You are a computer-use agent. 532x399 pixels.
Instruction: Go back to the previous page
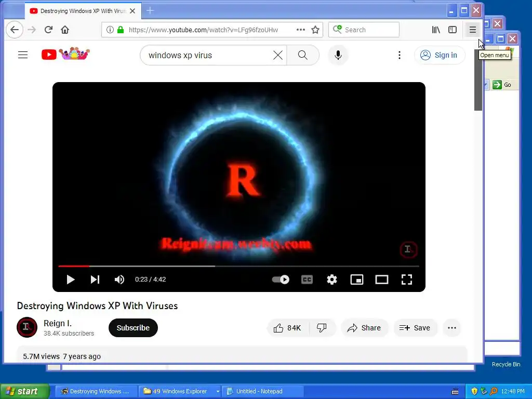pos(14,30)
